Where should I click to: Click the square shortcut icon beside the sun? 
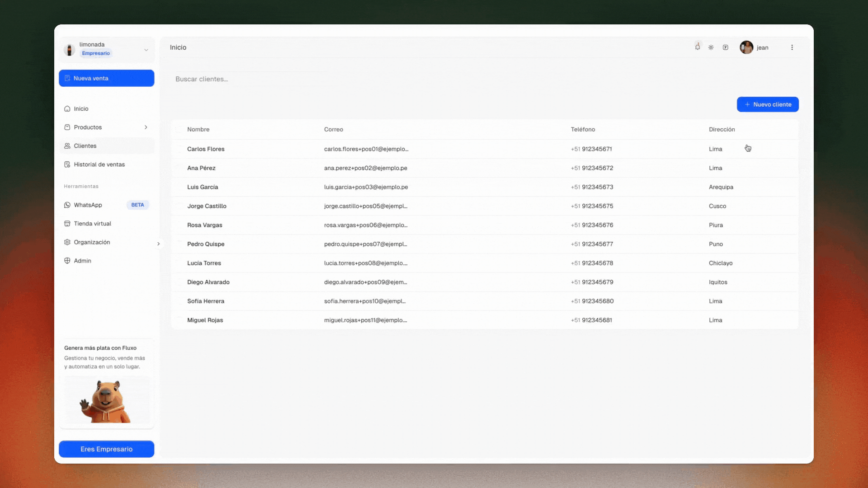click(x=726, y=47)
